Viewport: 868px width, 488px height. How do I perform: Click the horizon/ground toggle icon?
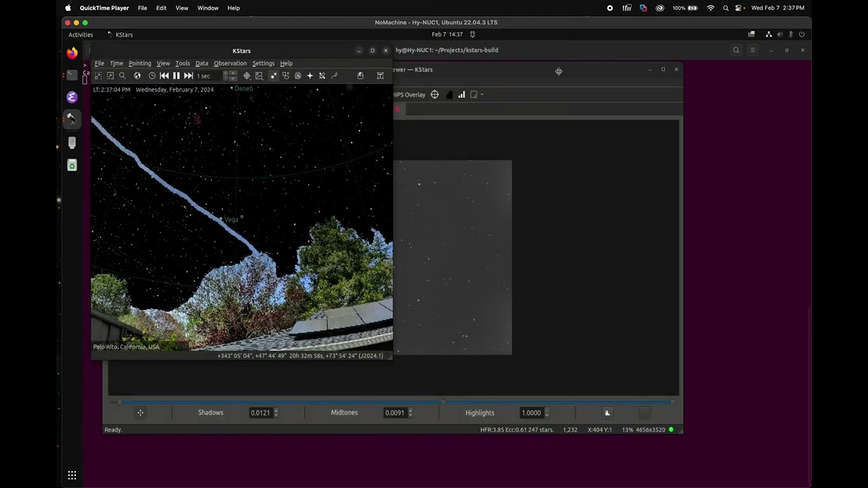[360, 76]
